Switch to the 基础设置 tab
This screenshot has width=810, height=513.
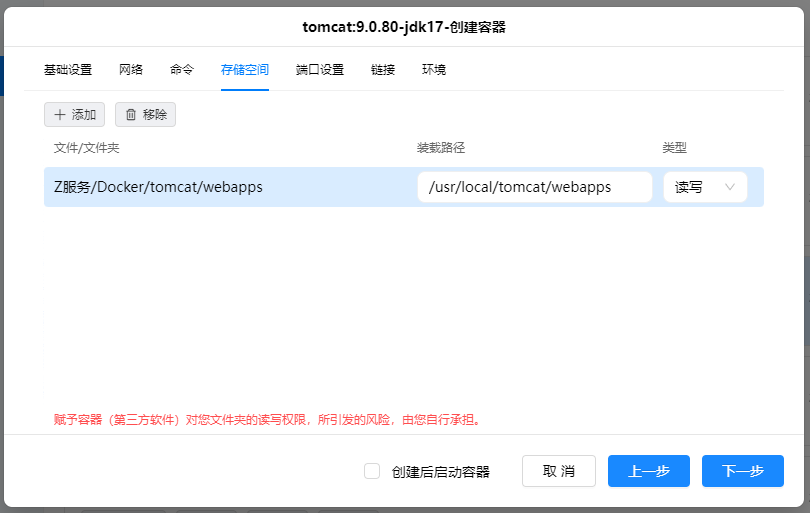[68, 70]
